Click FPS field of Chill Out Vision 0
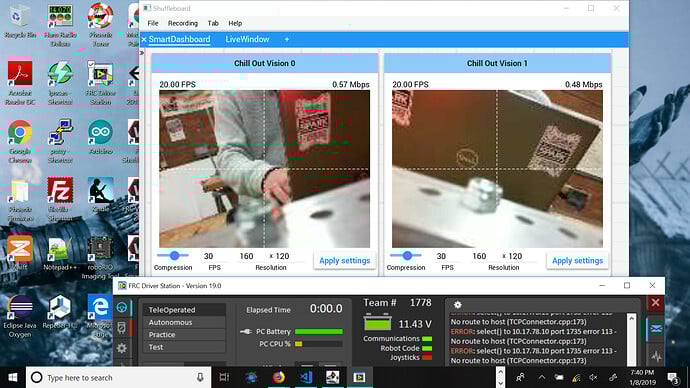This screenshot has height=388, width=690. coord(209,256)
